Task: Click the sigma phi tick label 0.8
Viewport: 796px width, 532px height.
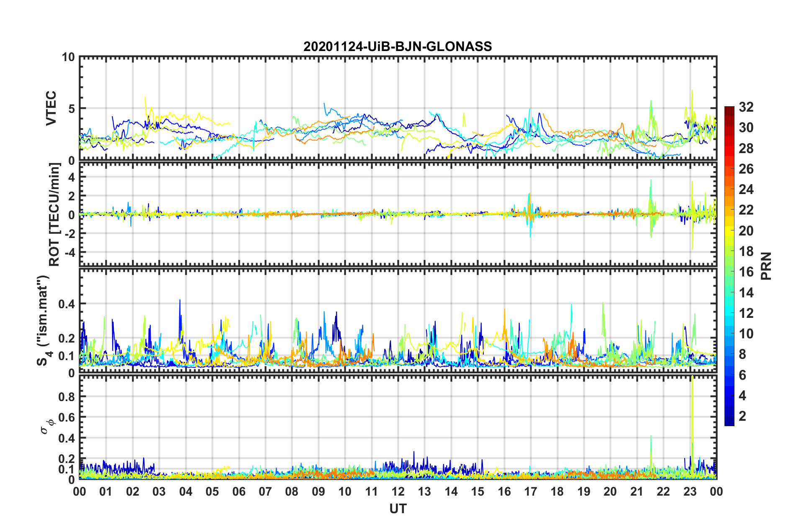Action: coord(66,396)
